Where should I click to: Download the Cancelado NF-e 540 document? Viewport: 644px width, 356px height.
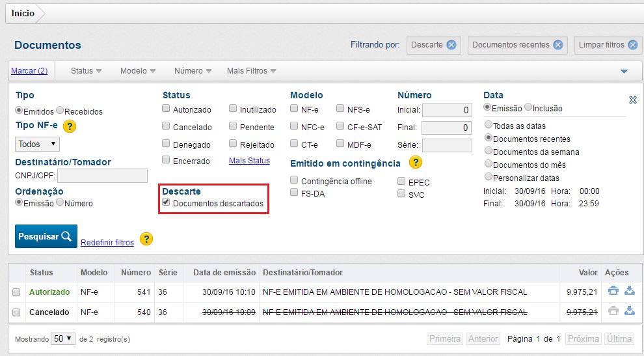click(x=629, y=311)
